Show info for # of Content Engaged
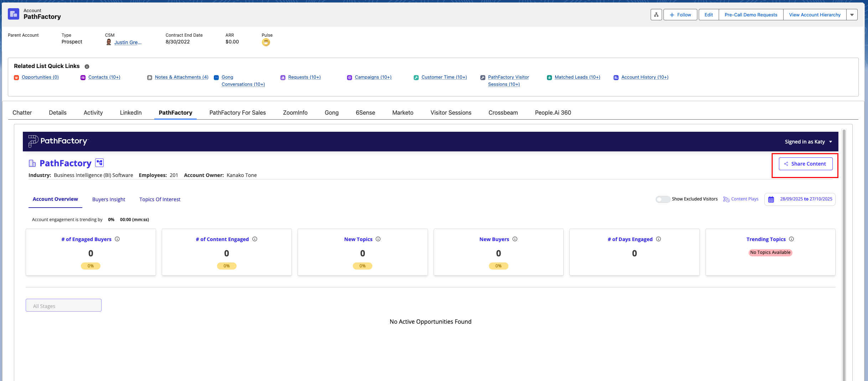The width and height of the screenshot is (868, 381). (x=255, y=239)
